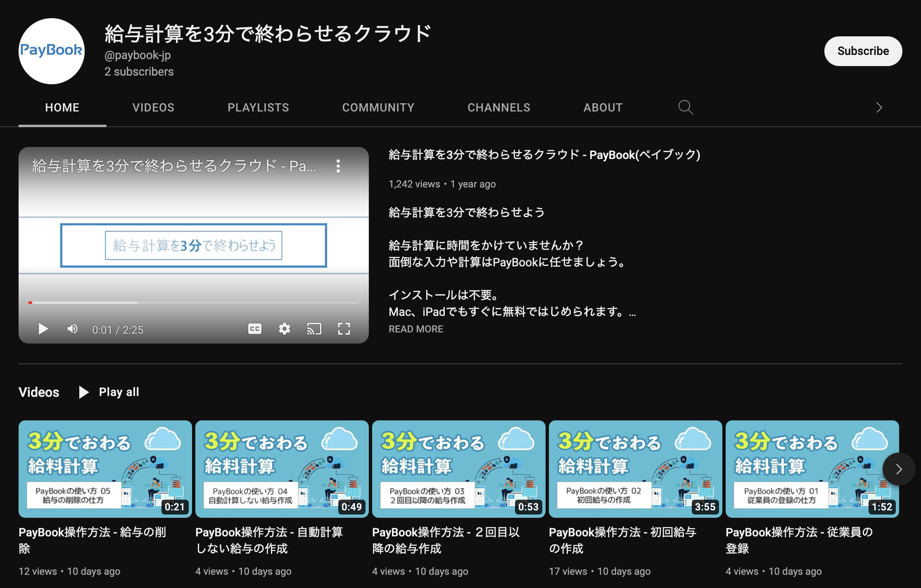This screenshot has height=588, width=921.
Task: Open the channel search magnifier icon
Action: [686, 107]
